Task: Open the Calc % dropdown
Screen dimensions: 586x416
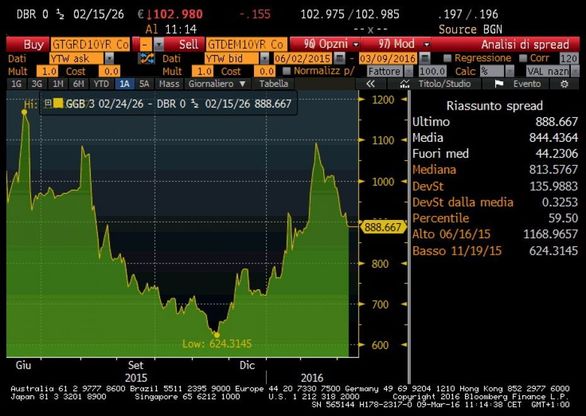Action: point(510,71)
